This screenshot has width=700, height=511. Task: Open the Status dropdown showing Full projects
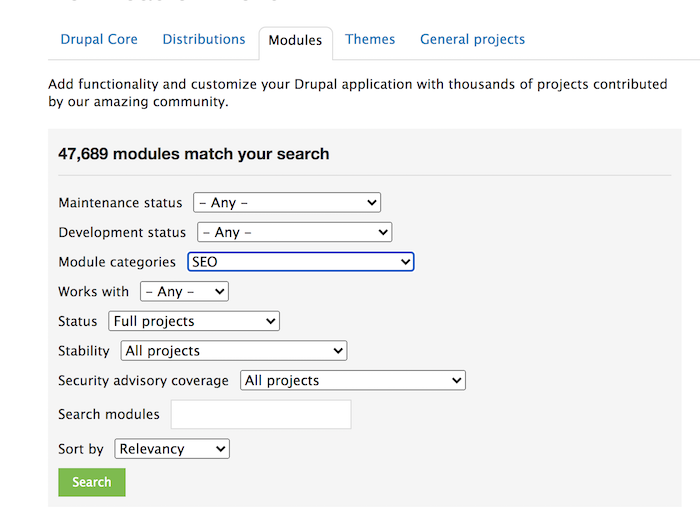click(x=194, y=321)
